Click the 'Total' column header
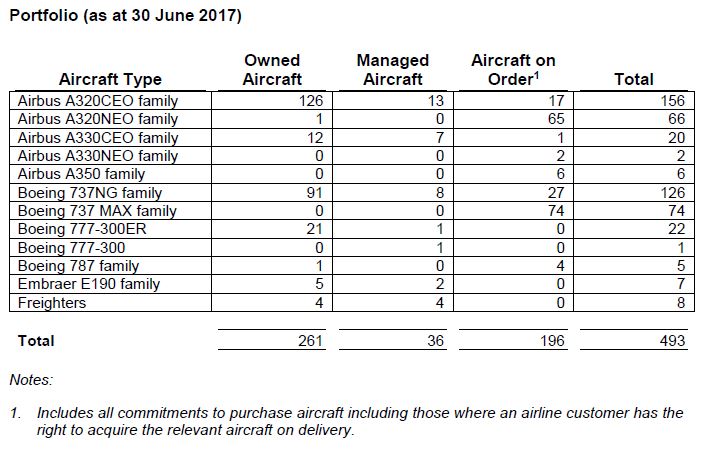This screenshot has width=705, height=451. [633, 79]
